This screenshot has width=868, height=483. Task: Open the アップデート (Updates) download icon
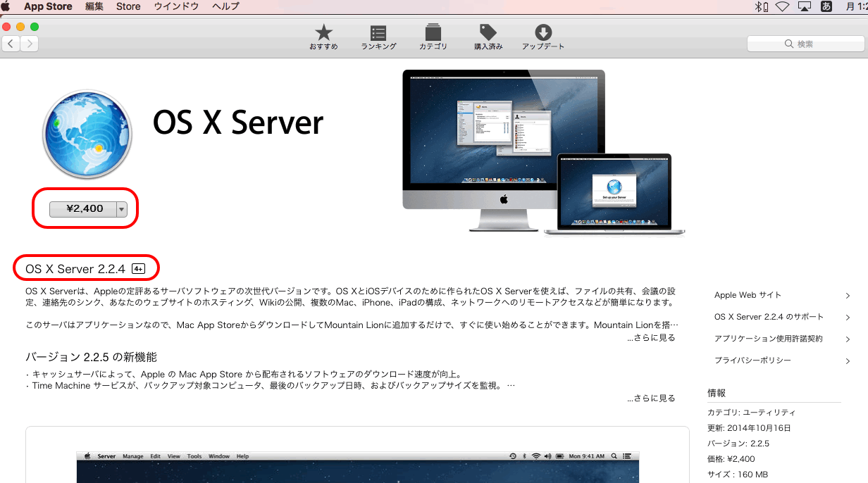(x=542, y=33)
